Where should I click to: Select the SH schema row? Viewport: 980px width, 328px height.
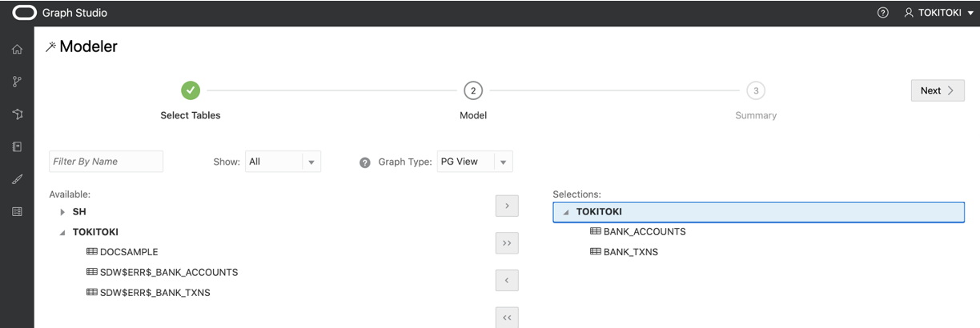click(79, 212)
